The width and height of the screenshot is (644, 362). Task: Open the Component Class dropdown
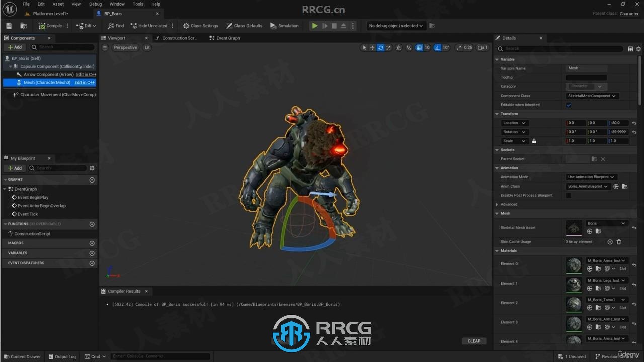[x=592, y=96]
